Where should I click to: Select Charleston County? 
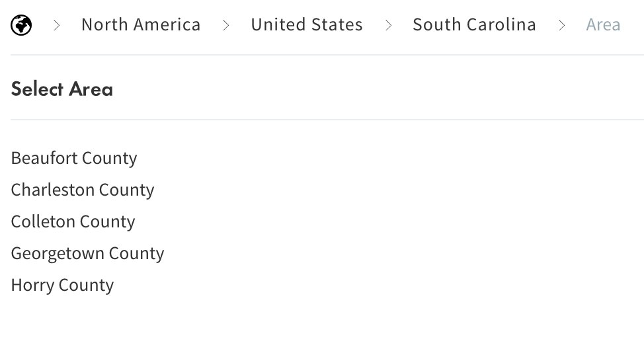[83, 190]
